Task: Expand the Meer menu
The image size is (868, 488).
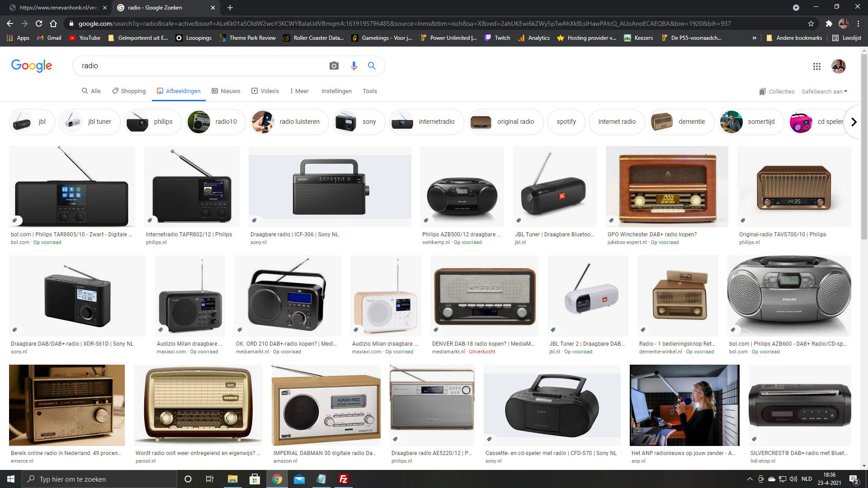Action: pyautogui.click(x=299, y=91)
